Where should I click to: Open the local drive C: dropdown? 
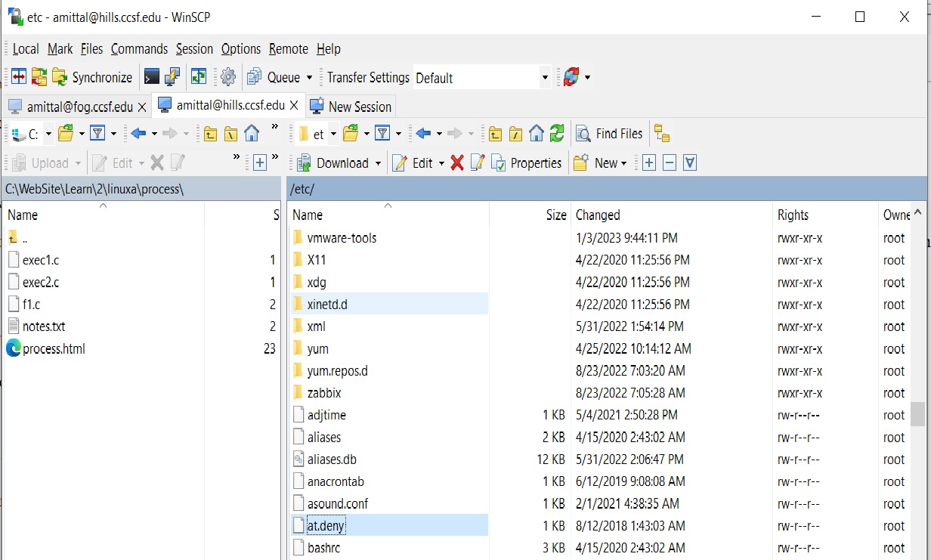[x=48, y=134]
